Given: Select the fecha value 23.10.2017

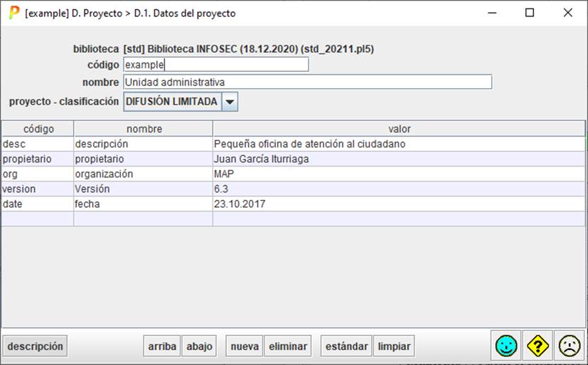Looking at the screenshot, I should 398,203.
